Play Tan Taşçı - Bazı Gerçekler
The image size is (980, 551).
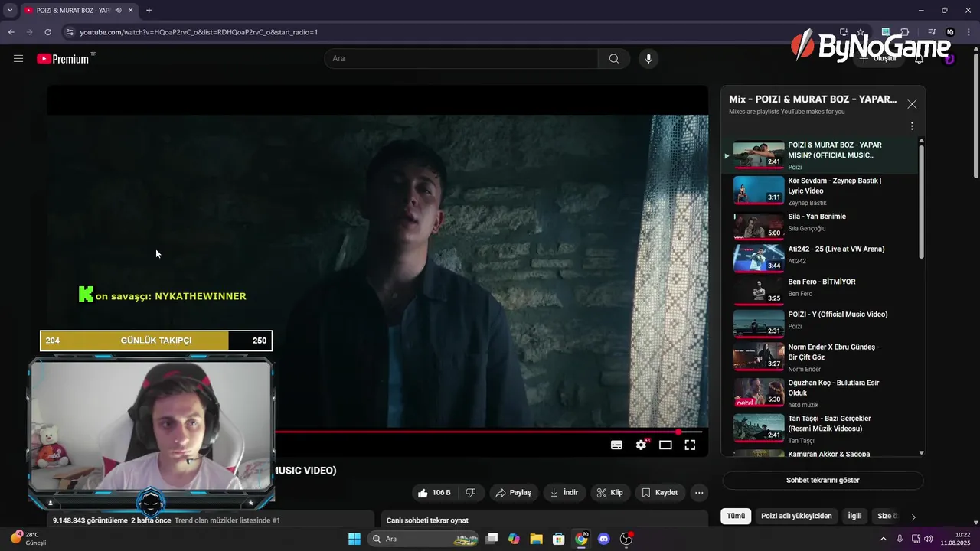[x=819, y=428]
